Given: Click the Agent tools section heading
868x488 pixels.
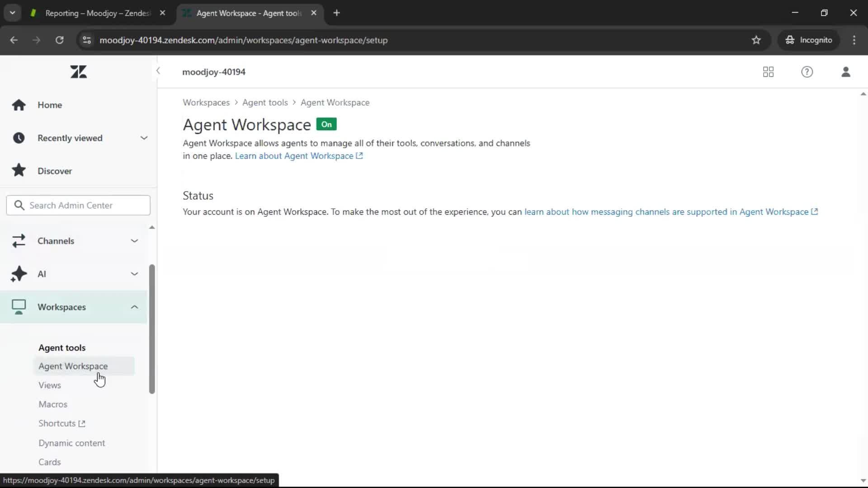Looking at the screenshot, I should pos(62,347).
